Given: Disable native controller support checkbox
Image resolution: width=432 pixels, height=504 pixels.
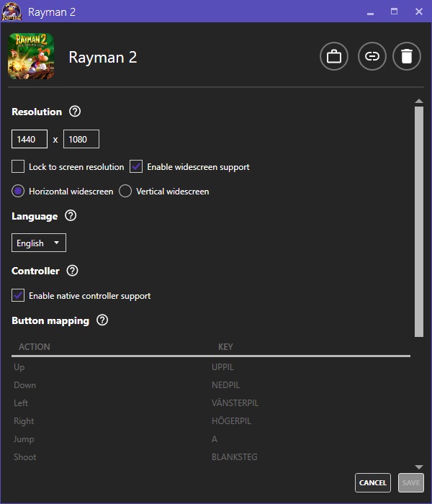Looking at the screenshot, I should pyautogui.click(x=18, y=295).
